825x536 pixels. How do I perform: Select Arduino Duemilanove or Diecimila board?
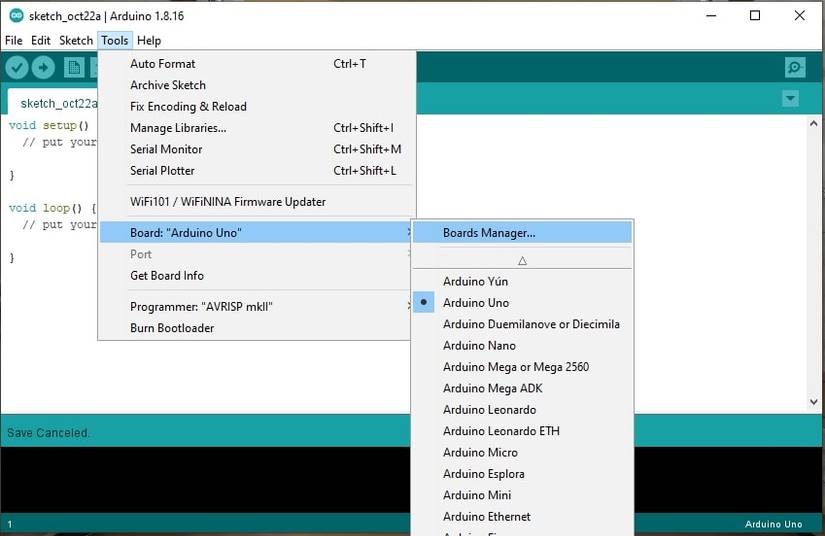(x=522, y=325)
